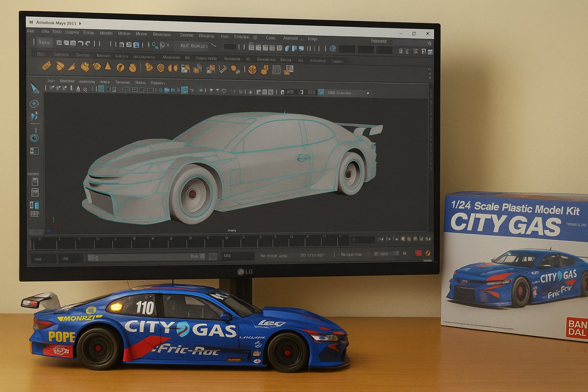Toggle the first highlighted blue viewport toolbar icon

coord(101,89)
